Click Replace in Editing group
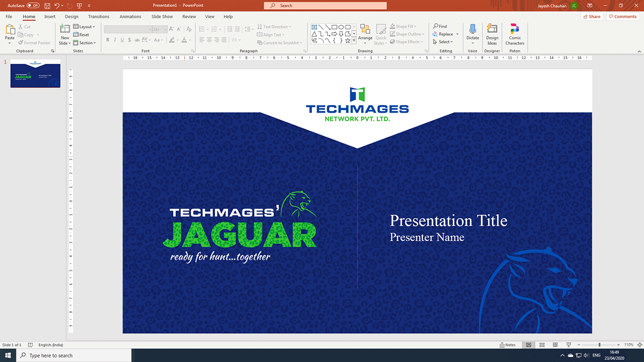The width and height of the screenshot is (644, 362). 444,34
